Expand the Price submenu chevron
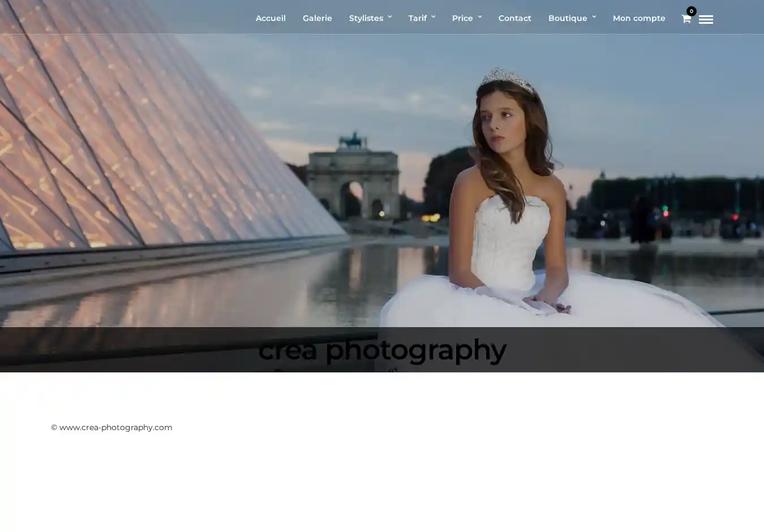Viewport: 764px width, 532px height. (x=480, y=17)
